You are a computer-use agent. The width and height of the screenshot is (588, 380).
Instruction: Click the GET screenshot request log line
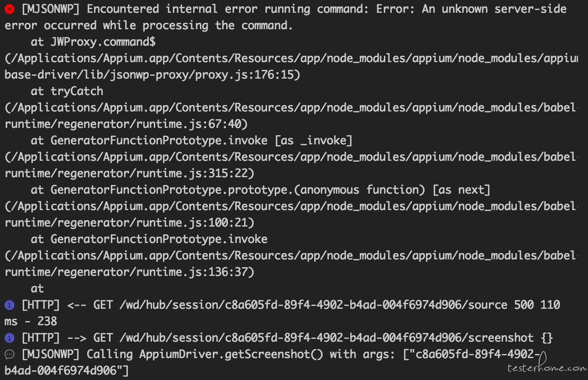(x=287, y=338)
